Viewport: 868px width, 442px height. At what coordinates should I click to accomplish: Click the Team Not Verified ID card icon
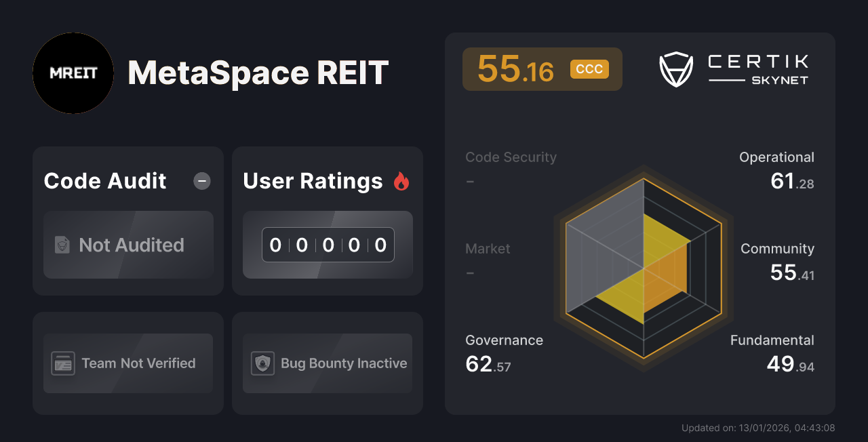(x=63, y=363)
